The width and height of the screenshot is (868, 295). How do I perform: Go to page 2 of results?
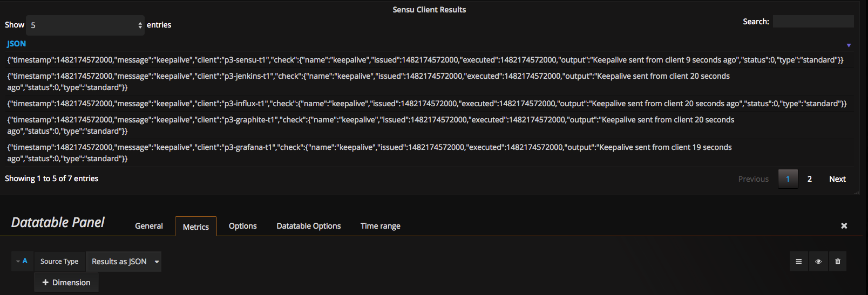point(810,179)
